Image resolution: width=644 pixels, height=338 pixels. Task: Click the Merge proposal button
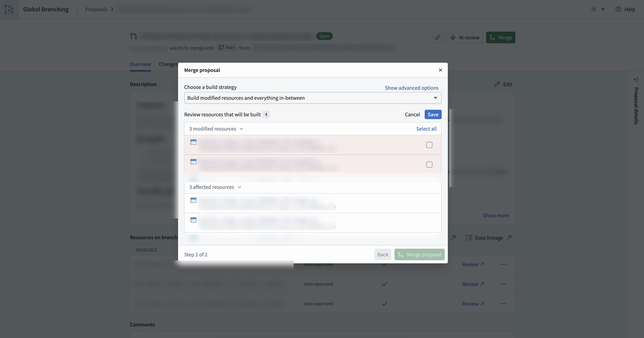(x=419, y=254)
